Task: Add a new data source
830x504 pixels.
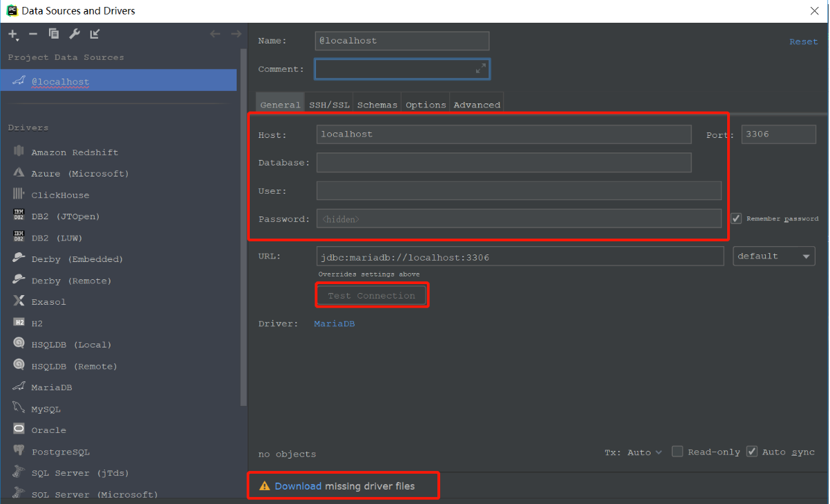Action: point(12,33)
